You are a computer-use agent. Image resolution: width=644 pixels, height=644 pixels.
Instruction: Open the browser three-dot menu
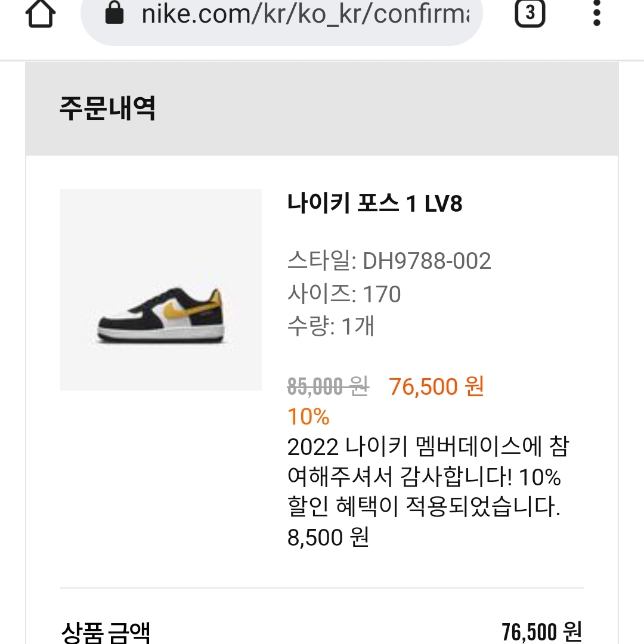[x=596, y=14]
